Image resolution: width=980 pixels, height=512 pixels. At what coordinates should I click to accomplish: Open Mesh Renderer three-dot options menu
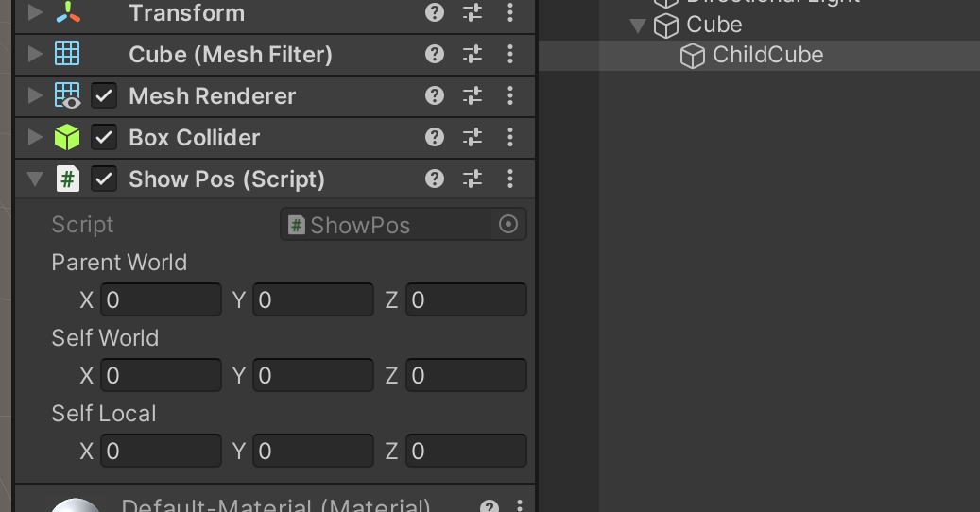coord(510,95)
